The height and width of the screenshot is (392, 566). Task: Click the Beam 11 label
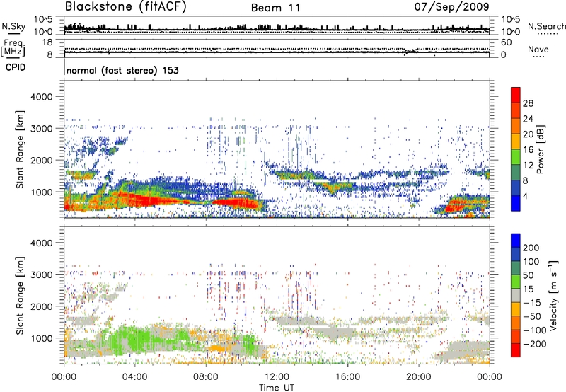click(275, 8)
